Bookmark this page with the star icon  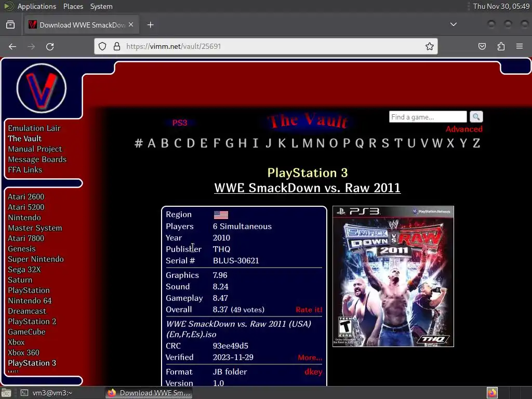430,46
